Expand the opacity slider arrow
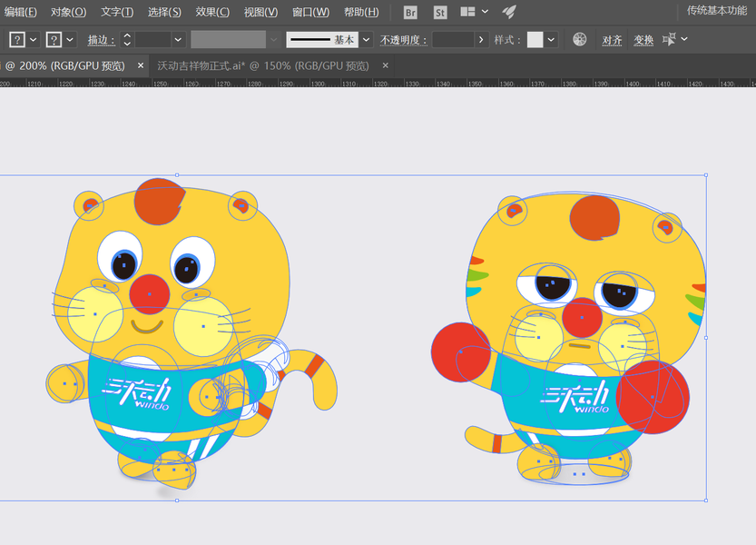Screen dimensions: 756x545 [x=481, y=40]
